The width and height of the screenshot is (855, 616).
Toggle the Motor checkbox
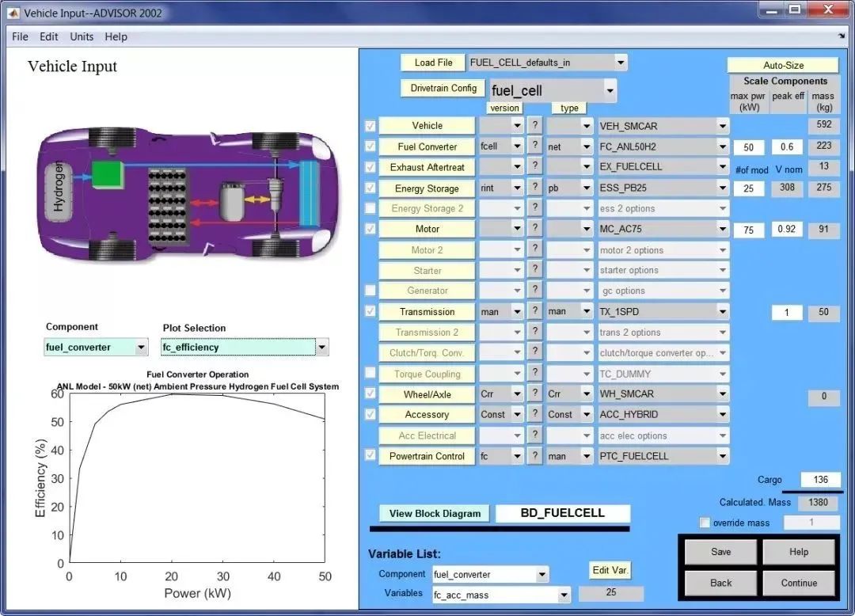pyautogui.click(x=370, y=229)
